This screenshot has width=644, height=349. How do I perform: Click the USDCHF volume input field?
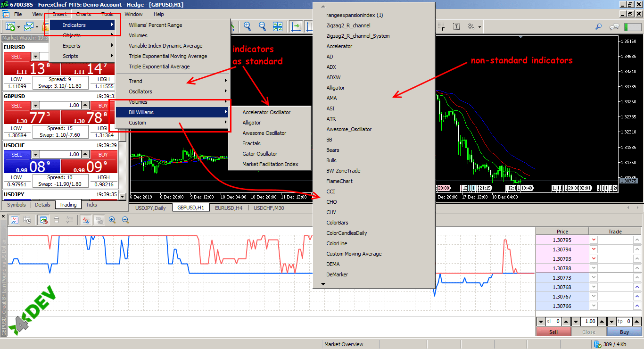click(60, 155)
